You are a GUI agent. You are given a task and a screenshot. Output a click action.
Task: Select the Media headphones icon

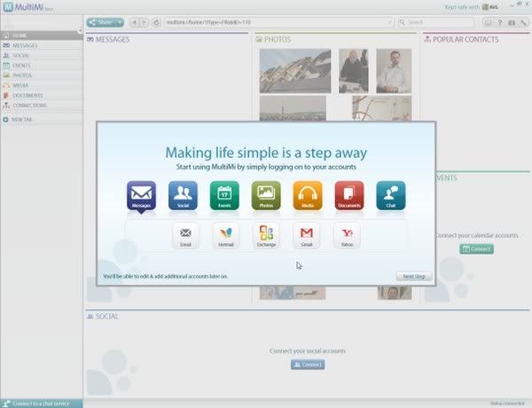(308, 195)
